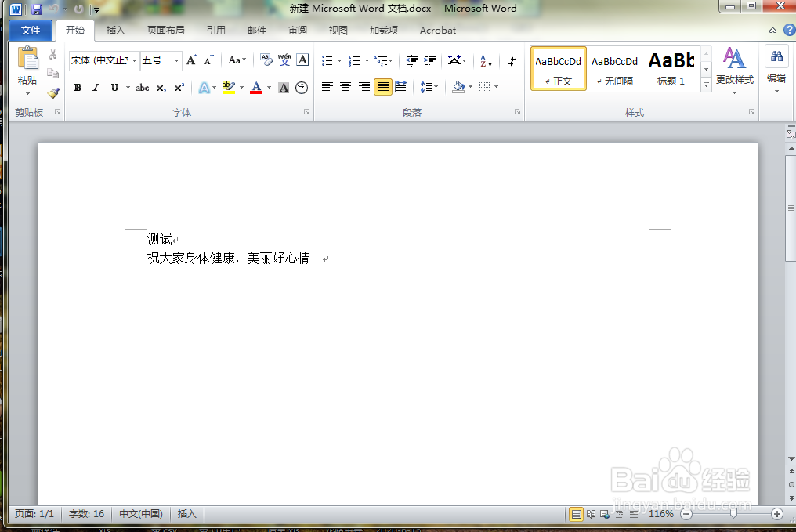
Task: Open the Font Color dropdown arrow
Action: (x=269, y=88)
